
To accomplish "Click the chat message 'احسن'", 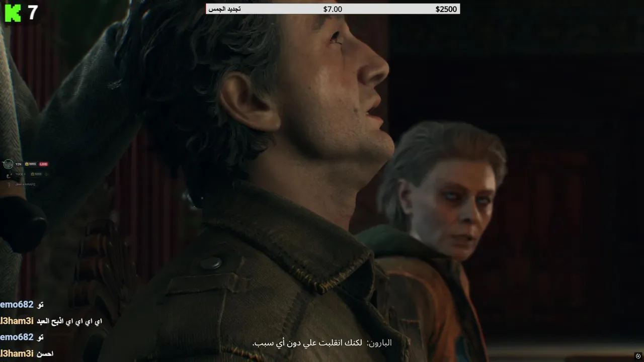I will 45,353.
